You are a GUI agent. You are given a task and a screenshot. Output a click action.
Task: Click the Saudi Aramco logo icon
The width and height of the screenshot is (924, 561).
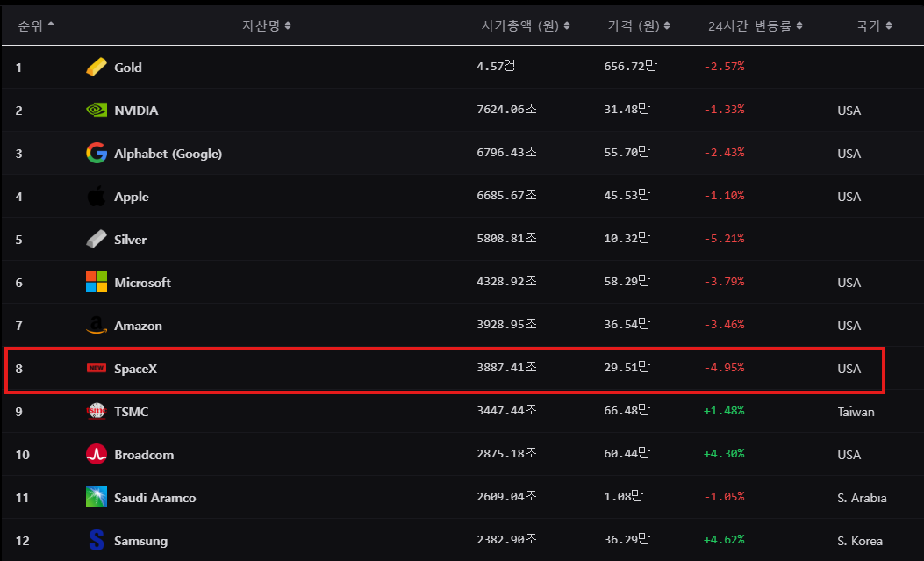(x=96, y=498)
